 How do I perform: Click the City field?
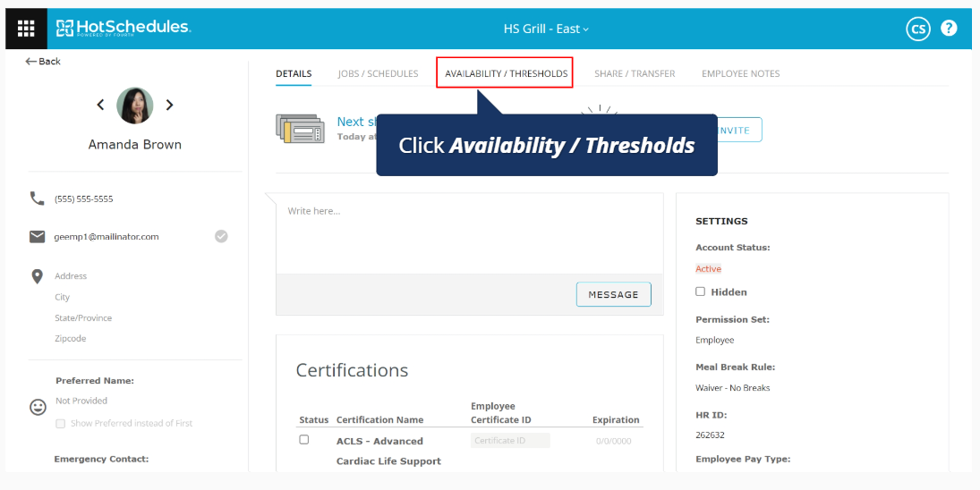62,297
